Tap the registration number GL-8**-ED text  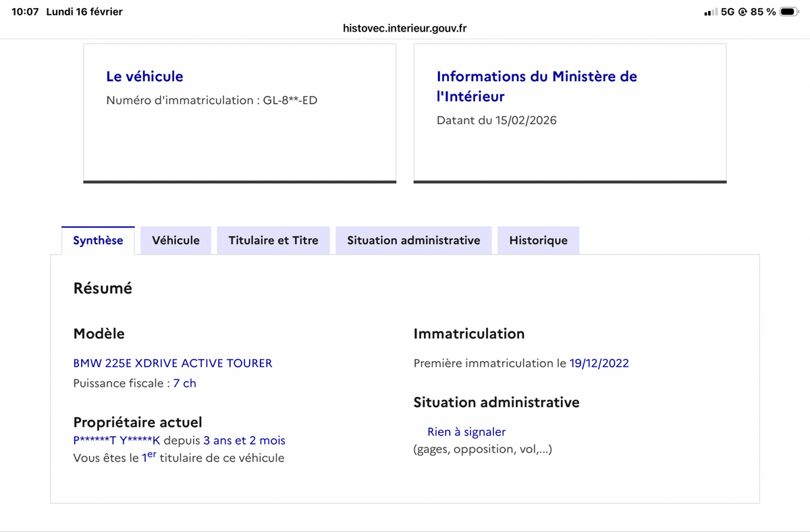click(290, 101)
